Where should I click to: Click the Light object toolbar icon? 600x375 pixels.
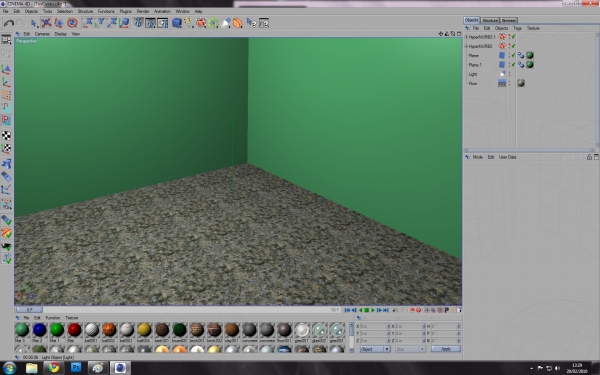click(x=226, y=23)
